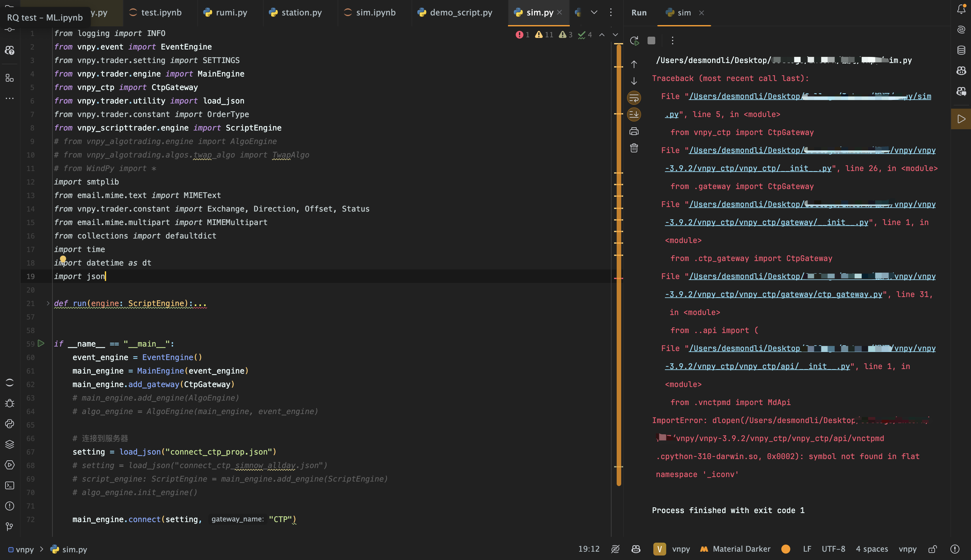Open Copilot status icon in status bar
This screenshot has width=971, height=560.
(636, 549)
